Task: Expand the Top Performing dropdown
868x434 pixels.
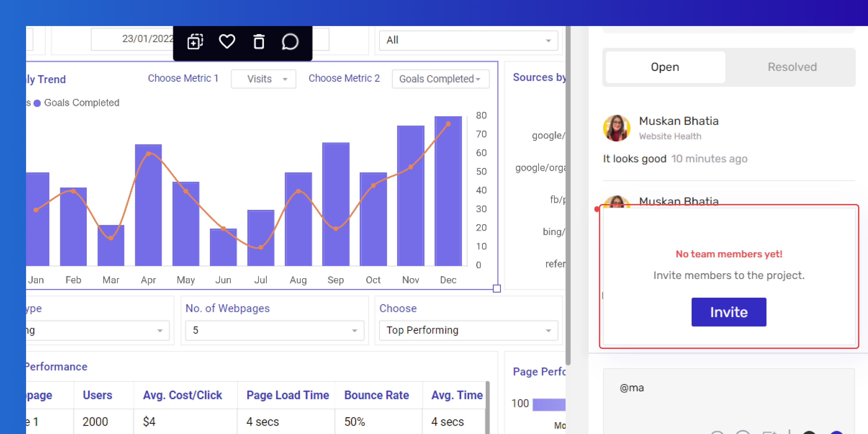Action: click(x=468, y=330)
